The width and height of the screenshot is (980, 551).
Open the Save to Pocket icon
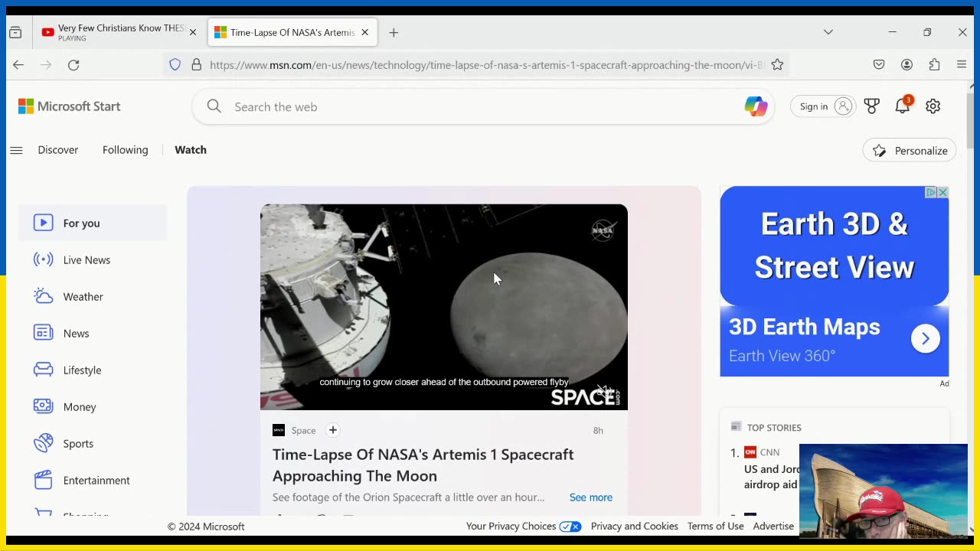[x=879, y=65]
